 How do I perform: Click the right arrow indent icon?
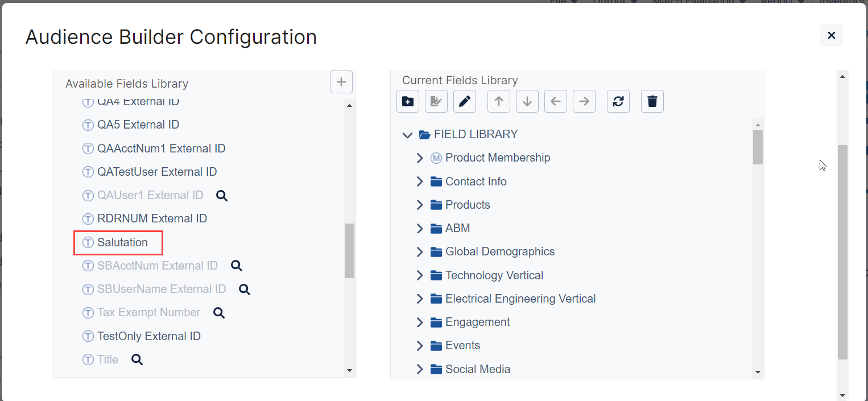pyautogui.click(x=584, y=102)
